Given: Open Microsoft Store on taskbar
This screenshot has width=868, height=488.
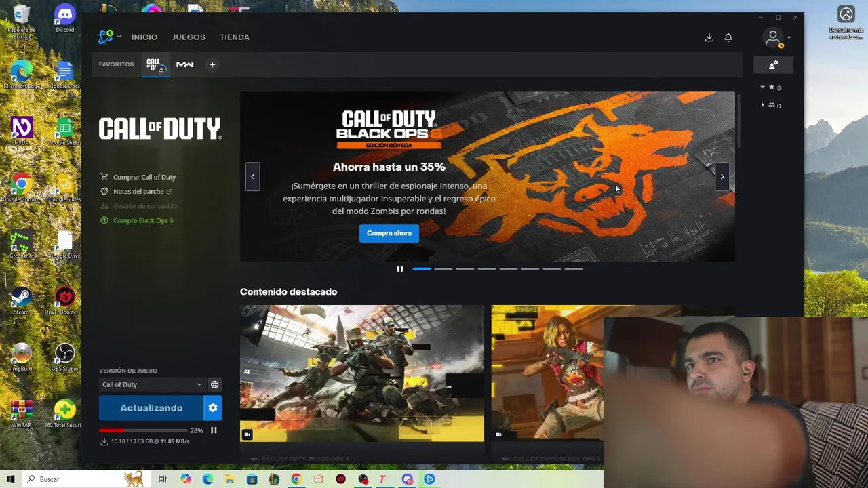Looking at the screenshot, I should click(252, 479).
